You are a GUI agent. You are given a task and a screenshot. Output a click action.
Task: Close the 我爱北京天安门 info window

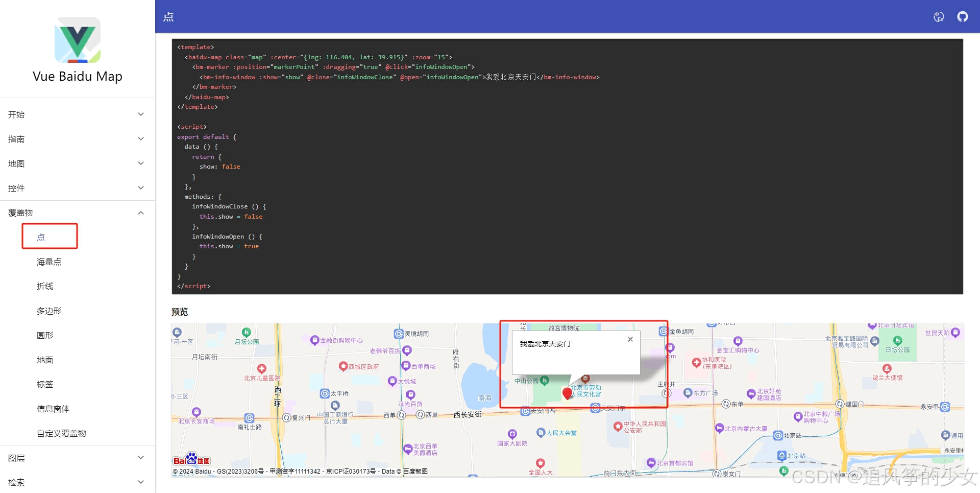tap(630, 339)
